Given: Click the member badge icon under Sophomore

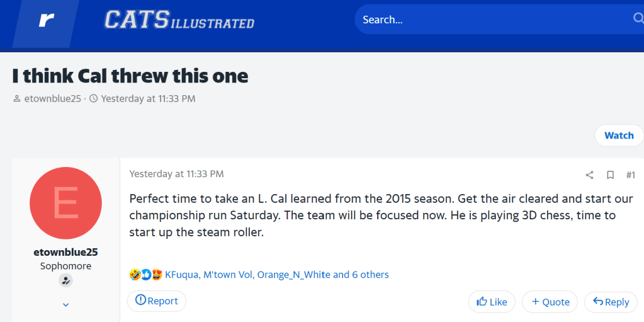Looking at the screenshot, I should (x=65, y=280).
